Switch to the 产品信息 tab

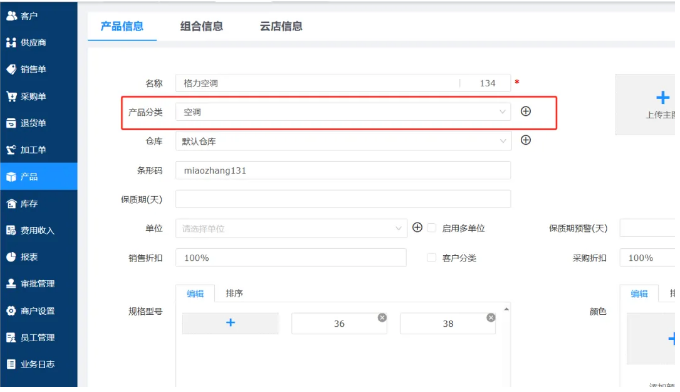122,26
